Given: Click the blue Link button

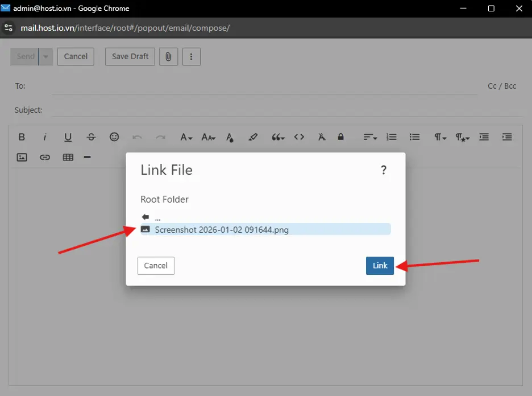Looking at the screenshot, I should [380, 266].
